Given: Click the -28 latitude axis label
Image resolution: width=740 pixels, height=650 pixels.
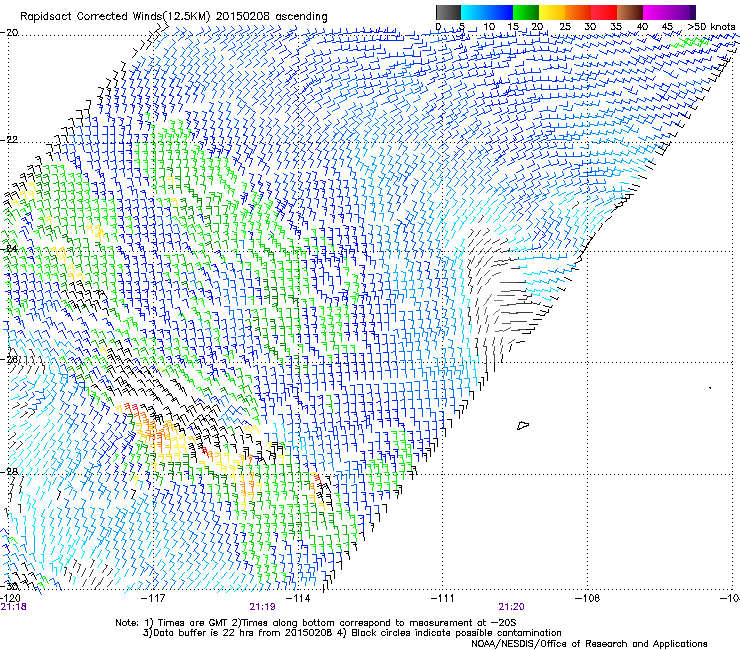Looking at the screenshot, I should coord(9,471).
